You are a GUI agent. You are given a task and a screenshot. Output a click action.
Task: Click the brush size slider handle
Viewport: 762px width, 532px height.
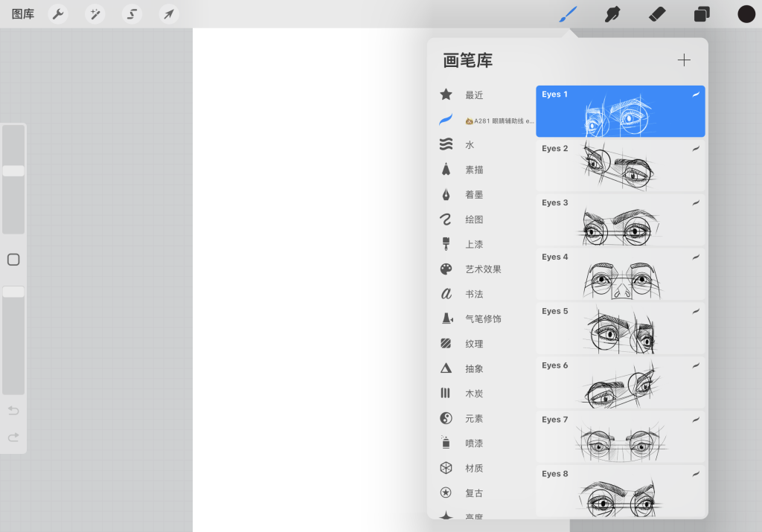coord(13,171)
